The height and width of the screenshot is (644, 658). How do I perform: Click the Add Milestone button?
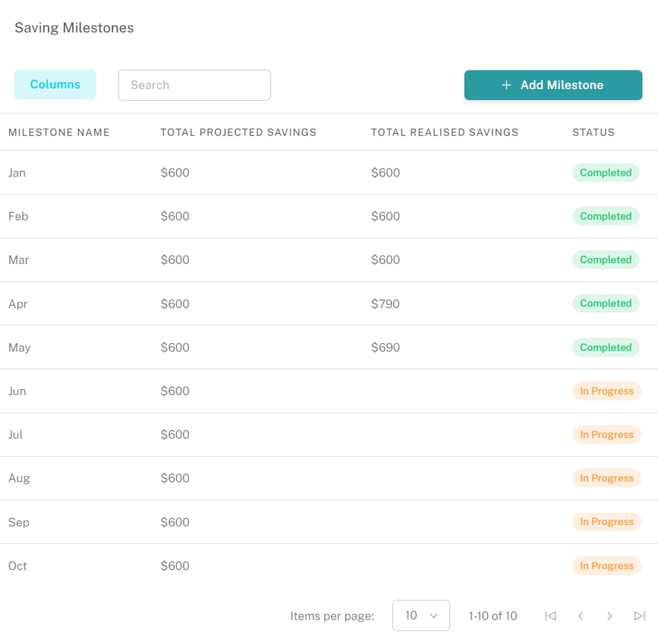point(553,85)
